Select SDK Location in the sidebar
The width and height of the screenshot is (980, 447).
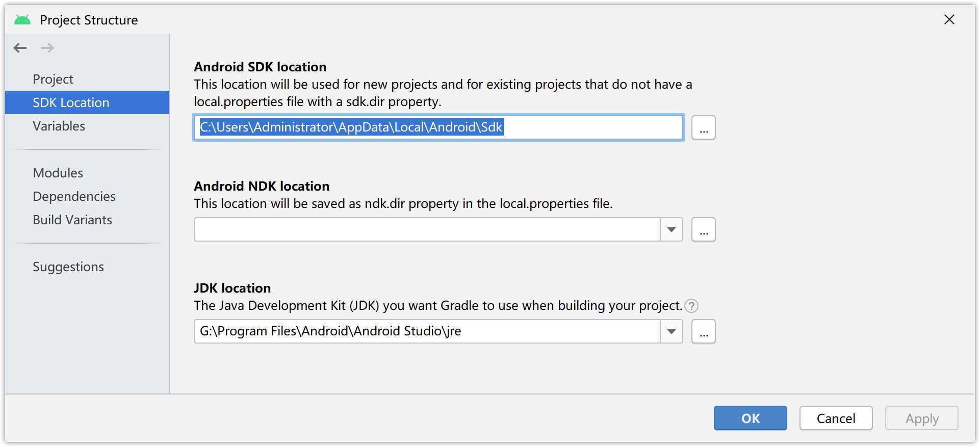(x=87, y=102)
